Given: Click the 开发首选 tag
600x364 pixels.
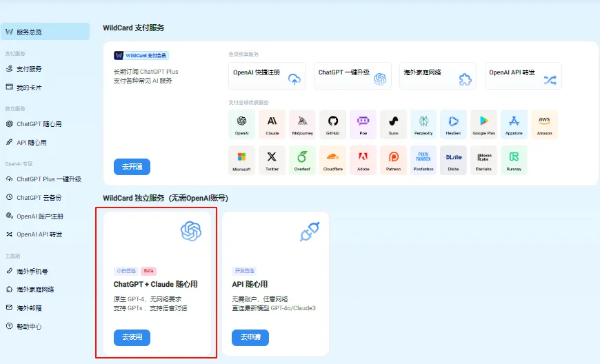Looking at the screenshot, I should tap(244, 271).
